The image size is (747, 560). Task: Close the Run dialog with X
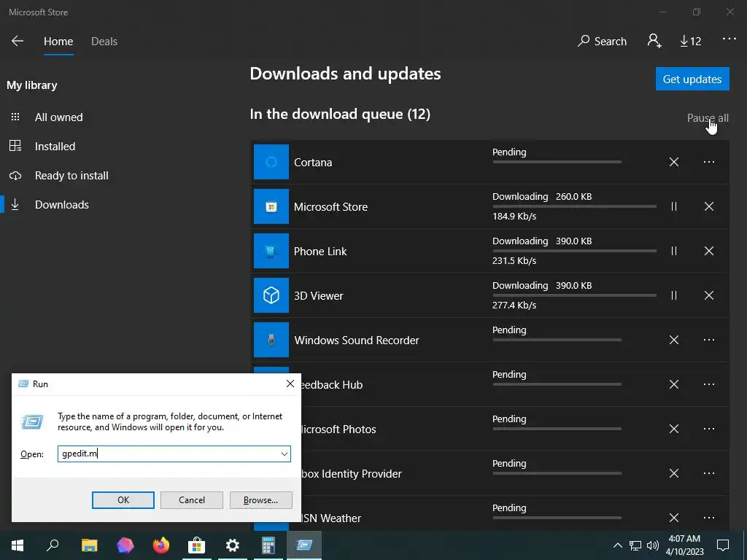coord(290,384)
